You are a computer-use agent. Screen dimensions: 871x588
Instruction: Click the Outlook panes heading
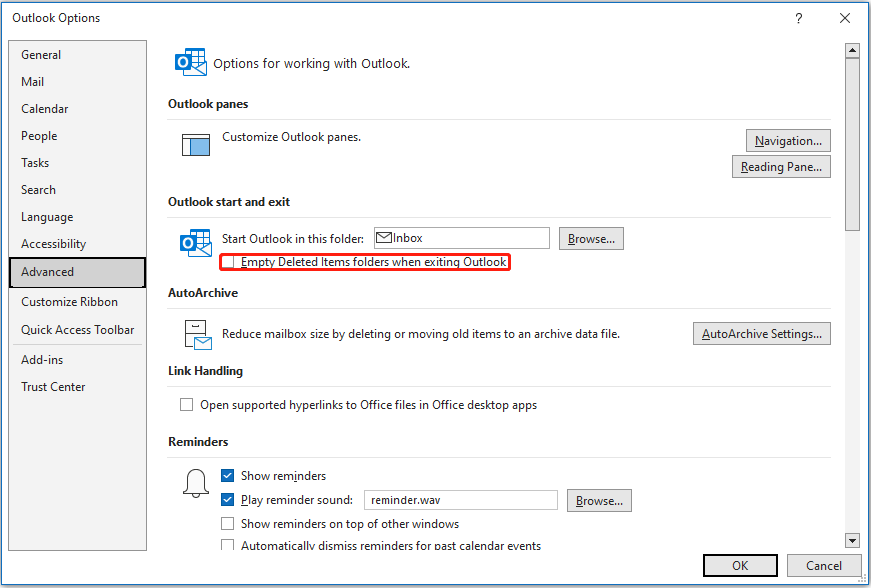[x=208, y=104]
